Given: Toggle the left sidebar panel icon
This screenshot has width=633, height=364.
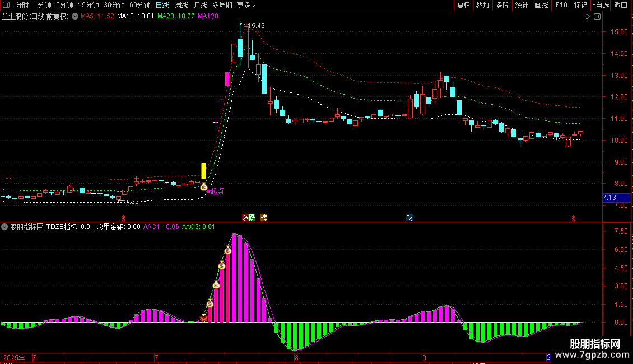Looking at the screenshot, I should point(7,6).
